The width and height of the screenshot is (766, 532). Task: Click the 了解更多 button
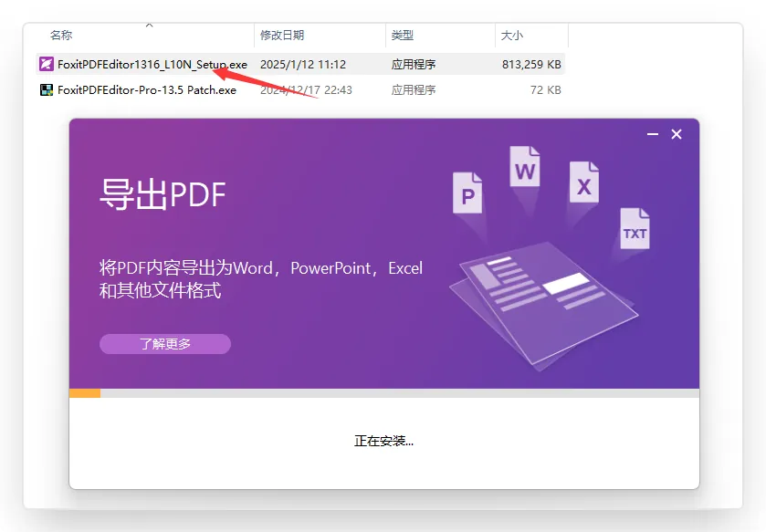165,344
